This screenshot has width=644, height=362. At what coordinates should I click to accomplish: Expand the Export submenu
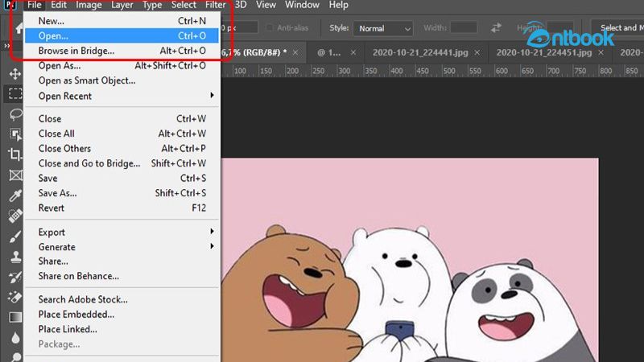click(x=122, y=232)
